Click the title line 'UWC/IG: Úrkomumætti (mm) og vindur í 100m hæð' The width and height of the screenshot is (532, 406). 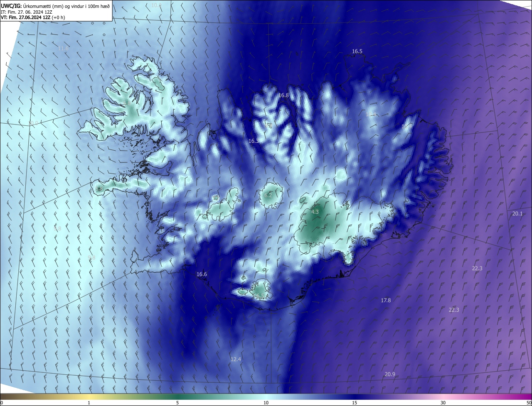tap(55, 6)
